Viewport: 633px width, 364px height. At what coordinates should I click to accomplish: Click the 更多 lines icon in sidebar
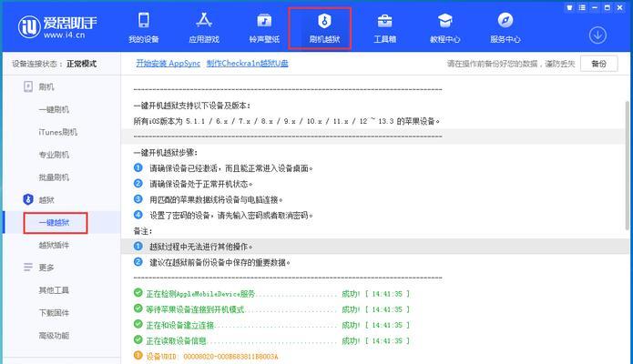click(28, 268)
